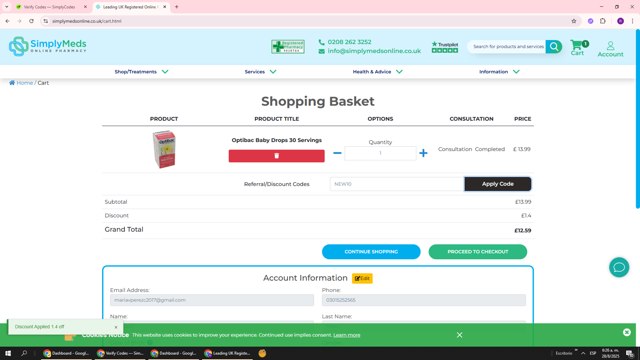
Task: Click the Registered Pharmacy badge
Action: 288,47
